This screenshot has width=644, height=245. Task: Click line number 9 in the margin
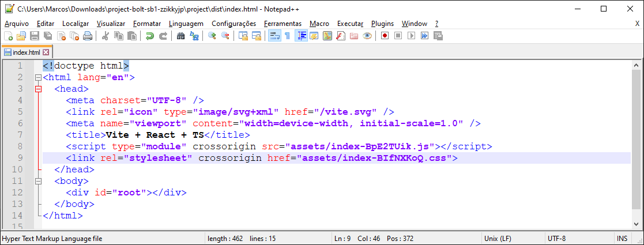point(20,157)
